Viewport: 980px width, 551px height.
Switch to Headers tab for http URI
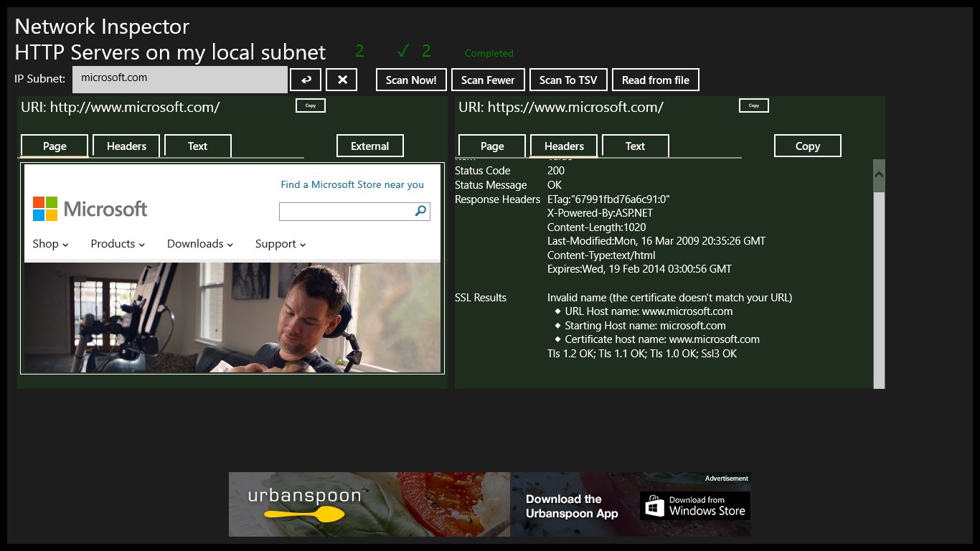point(126,146)
